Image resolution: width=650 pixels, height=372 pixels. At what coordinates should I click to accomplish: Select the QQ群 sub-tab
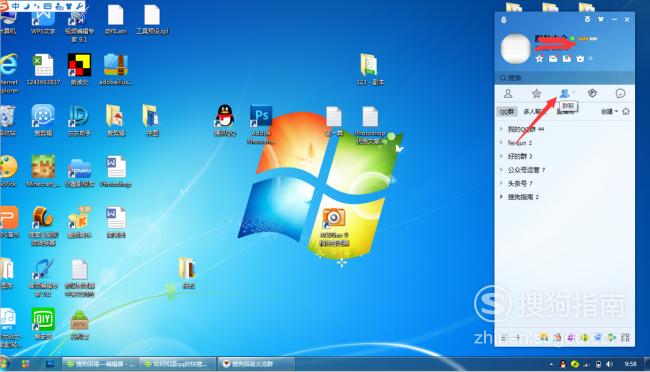507,112
